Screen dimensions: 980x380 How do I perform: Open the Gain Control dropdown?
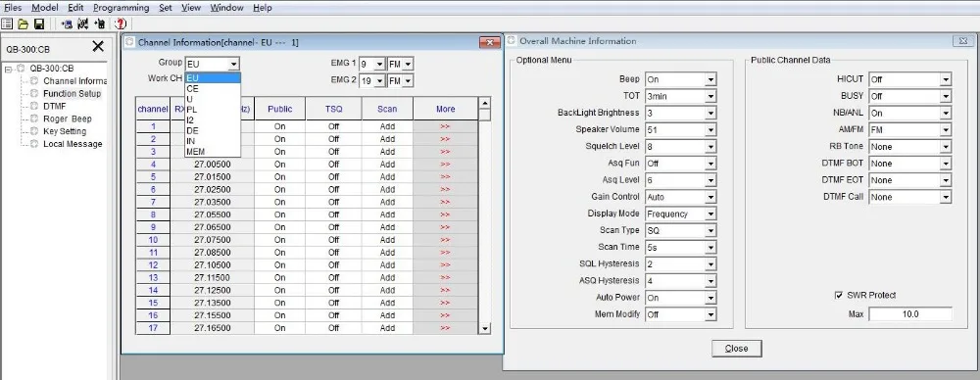point(710,197)
